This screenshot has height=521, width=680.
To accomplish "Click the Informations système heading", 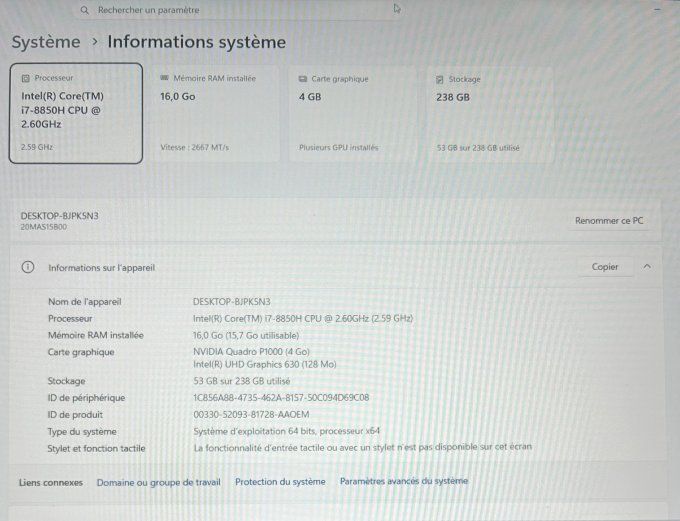I will coord(196,42).
